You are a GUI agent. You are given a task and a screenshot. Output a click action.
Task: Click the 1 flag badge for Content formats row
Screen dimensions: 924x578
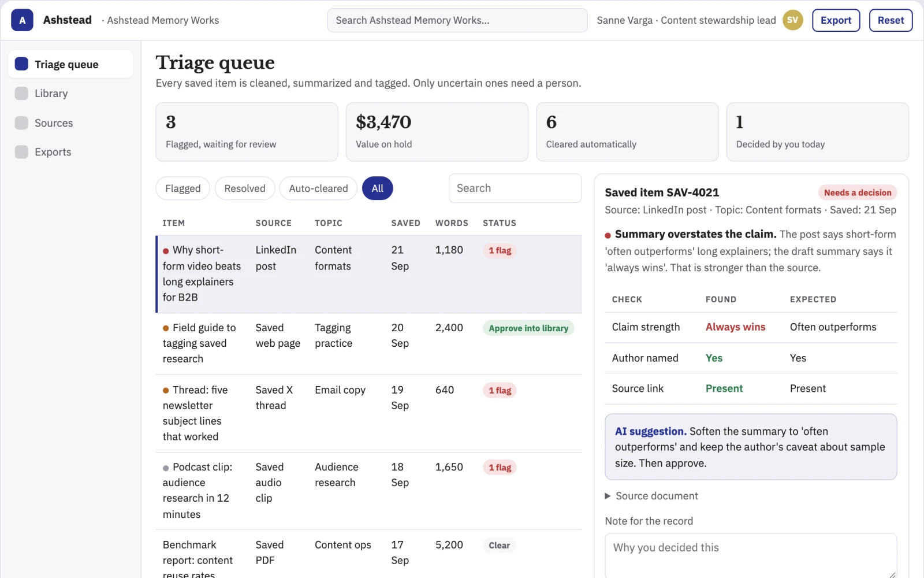(x=500, y=251)
